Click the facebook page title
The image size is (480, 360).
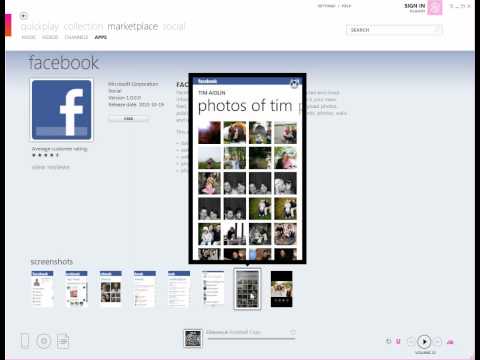(x=64, y=63)
